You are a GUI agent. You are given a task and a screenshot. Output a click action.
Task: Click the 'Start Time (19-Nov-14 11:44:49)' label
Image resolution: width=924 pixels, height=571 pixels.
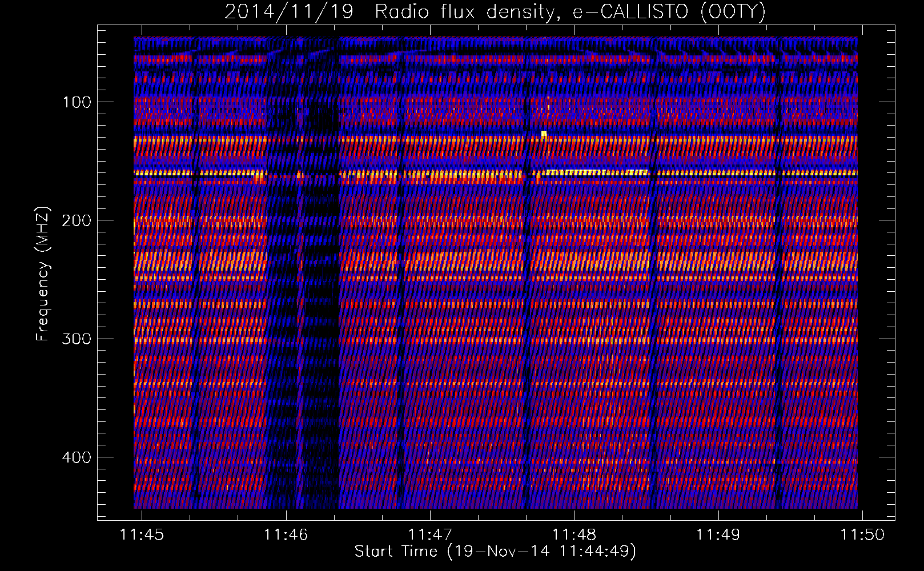(x=495, y=552)
